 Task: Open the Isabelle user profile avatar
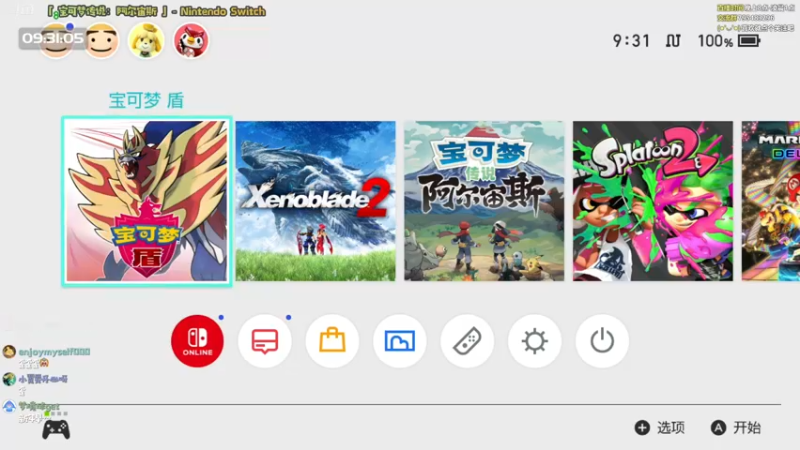tap(146, 40)
